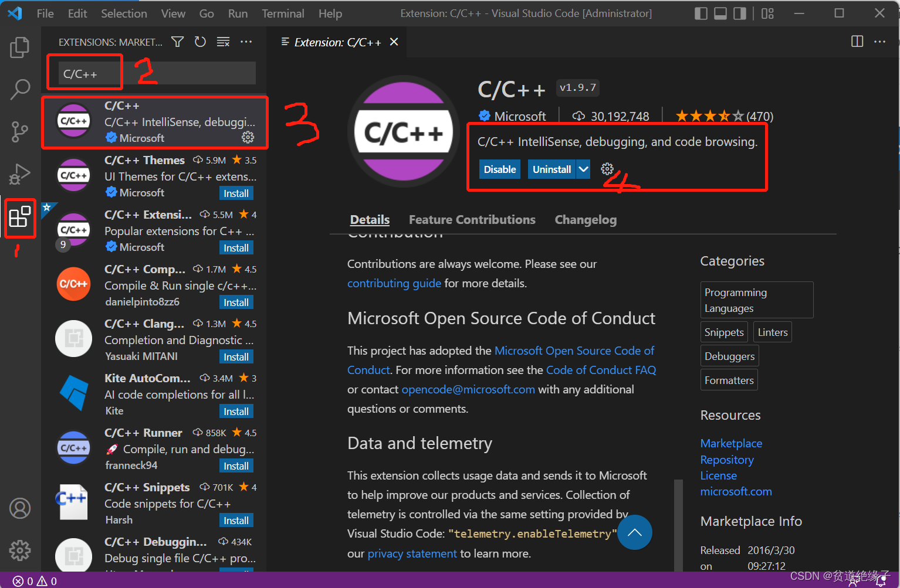Open the Search view in activity bar

[x=20, y=90]
